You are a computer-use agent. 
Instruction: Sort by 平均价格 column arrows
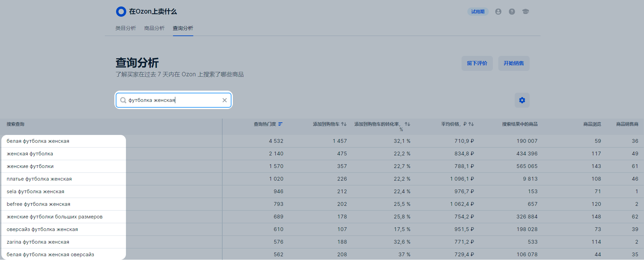[x=471, y=124]
